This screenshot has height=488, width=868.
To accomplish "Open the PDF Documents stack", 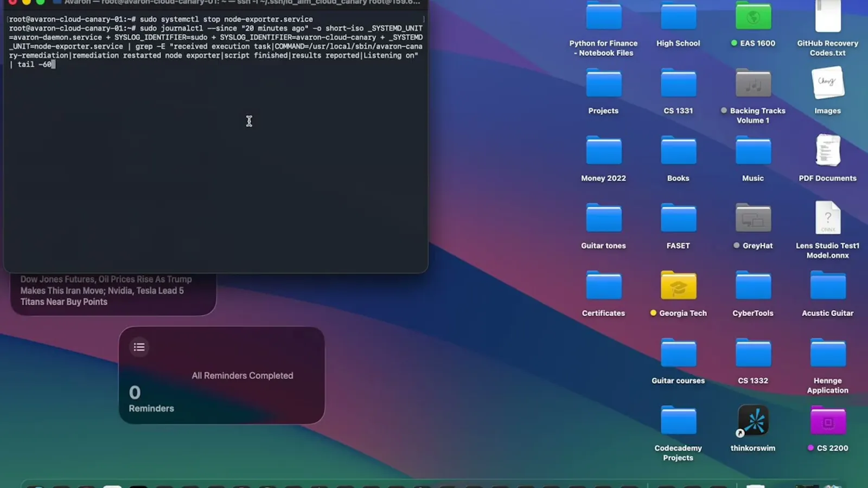I will tap(828, 150).
